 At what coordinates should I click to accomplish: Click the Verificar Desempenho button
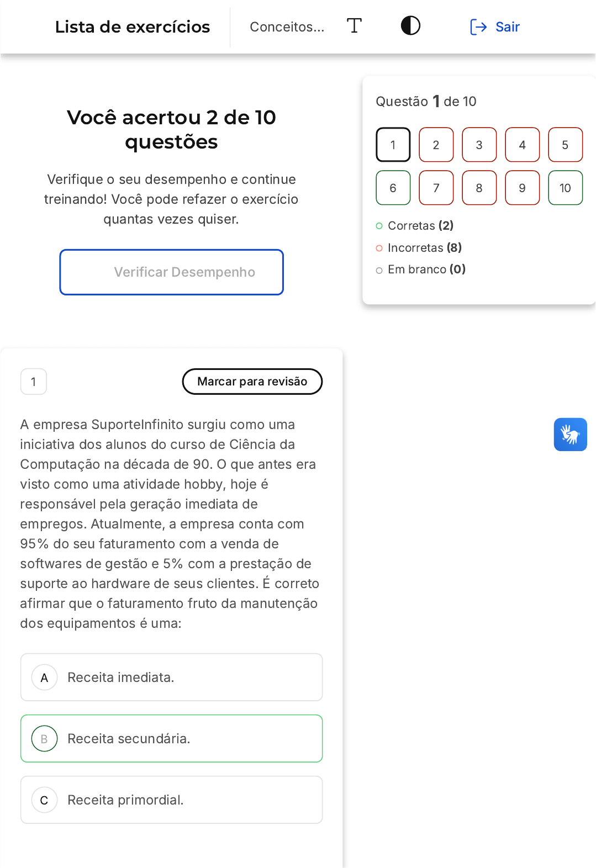pos(172,272)
